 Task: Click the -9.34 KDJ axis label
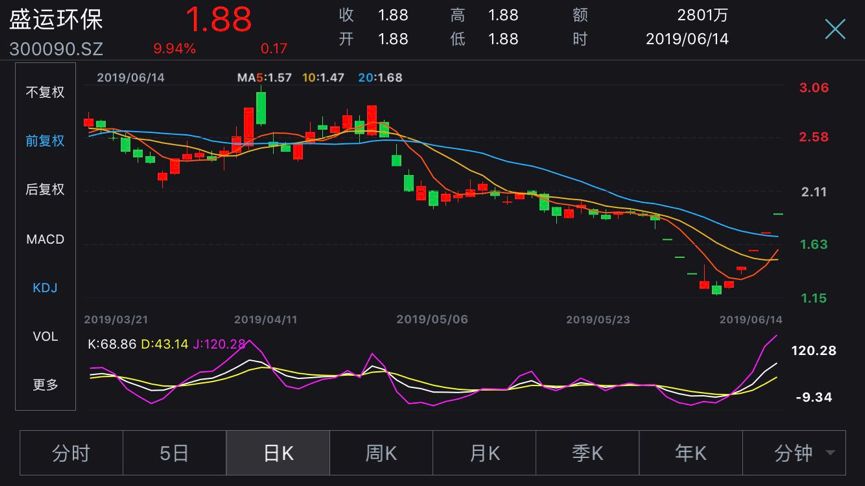point(814,397)
